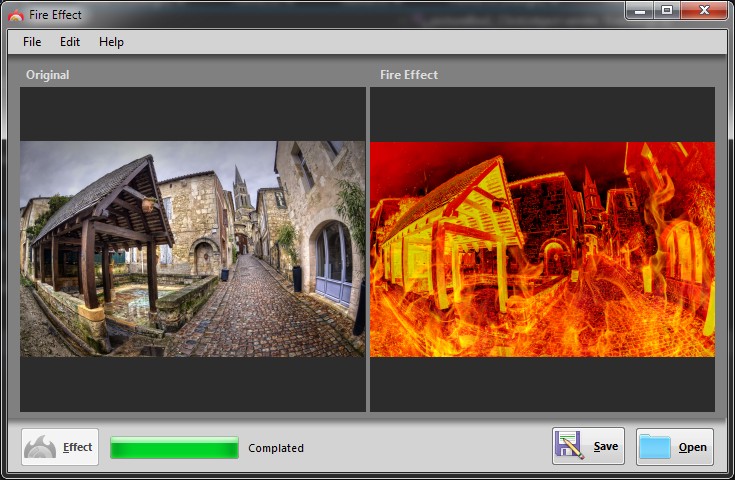Screen dimensions: 735x480
Task: Maximize the Fire Effect window
Action: click(x=667, y=10)
